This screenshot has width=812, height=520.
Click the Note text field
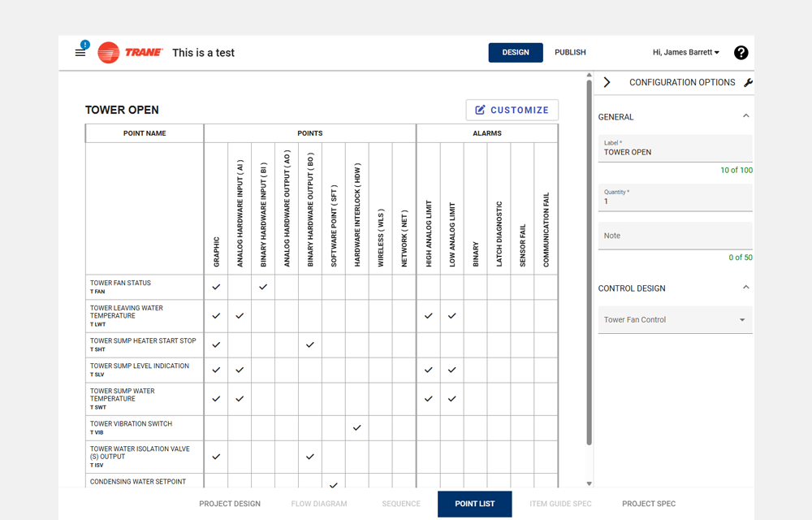point(676,236)
